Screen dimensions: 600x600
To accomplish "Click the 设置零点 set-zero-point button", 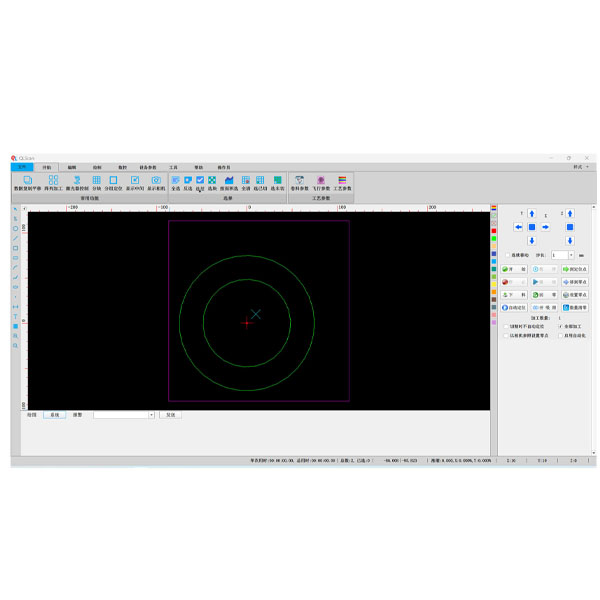I will [x=575, y=295].
